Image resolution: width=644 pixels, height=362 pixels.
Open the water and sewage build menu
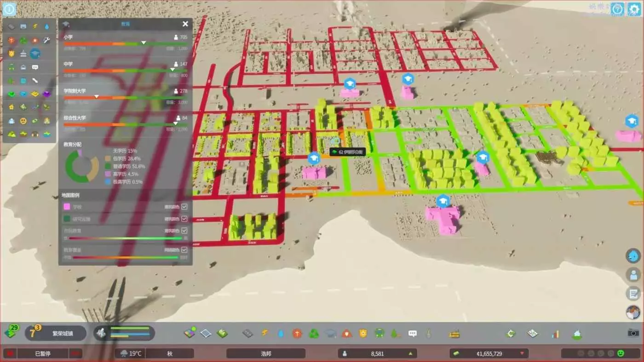click(281, 333)
